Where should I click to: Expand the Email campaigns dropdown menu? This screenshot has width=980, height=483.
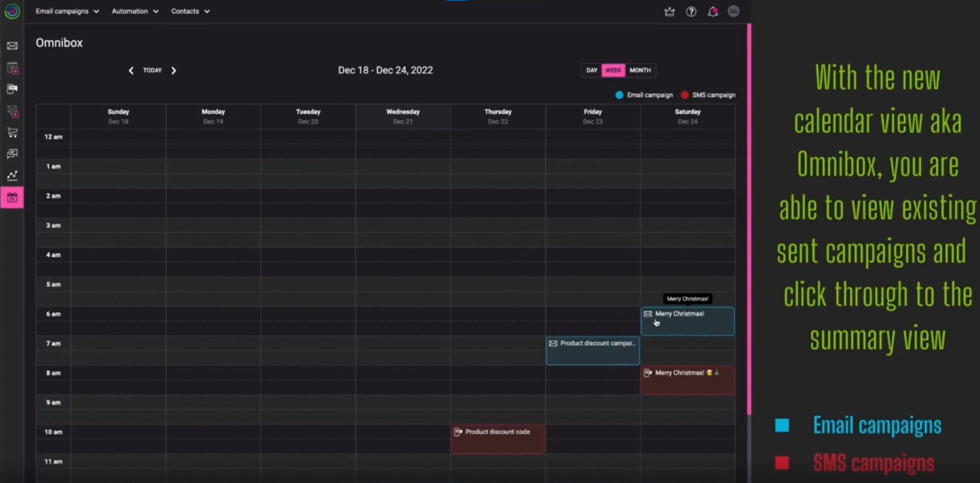click(67, 11)
